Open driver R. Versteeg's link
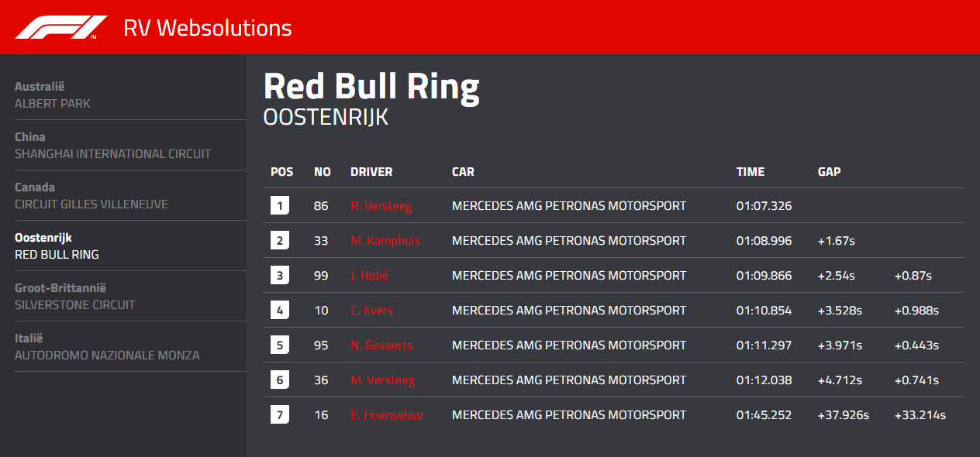The width and height of the screenshot is (980, 457). tap(381, 206)
